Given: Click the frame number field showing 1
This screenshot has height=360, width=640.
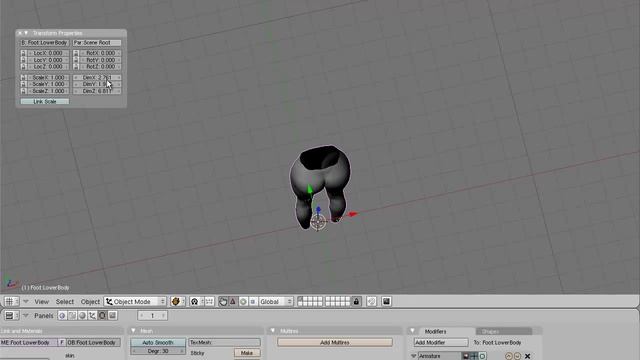Looking at the screenshot, I should [x=152, y=316].
